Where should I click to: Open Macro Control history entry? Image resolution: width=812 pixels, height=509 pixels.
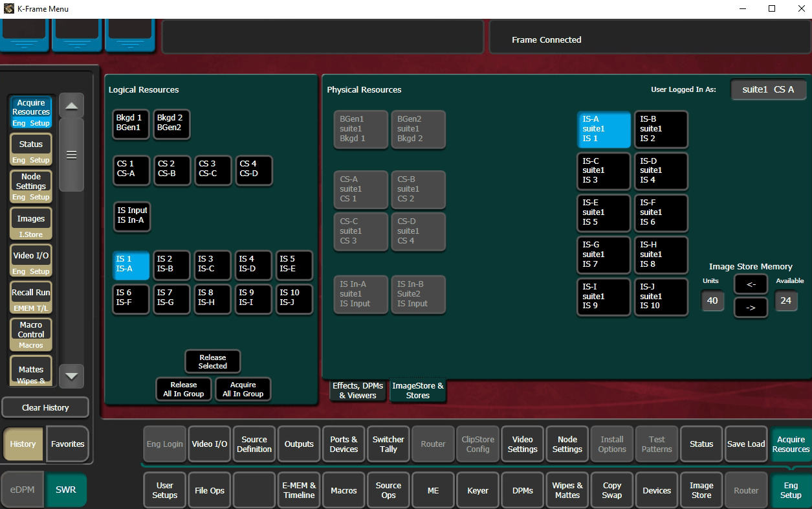point(31,334)
